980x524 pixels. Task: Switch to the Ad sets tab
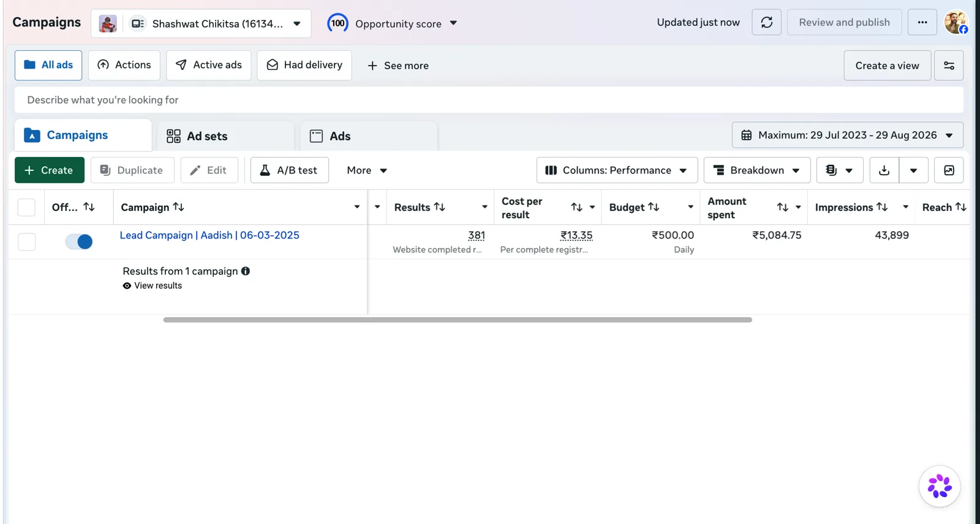(225, 136)
